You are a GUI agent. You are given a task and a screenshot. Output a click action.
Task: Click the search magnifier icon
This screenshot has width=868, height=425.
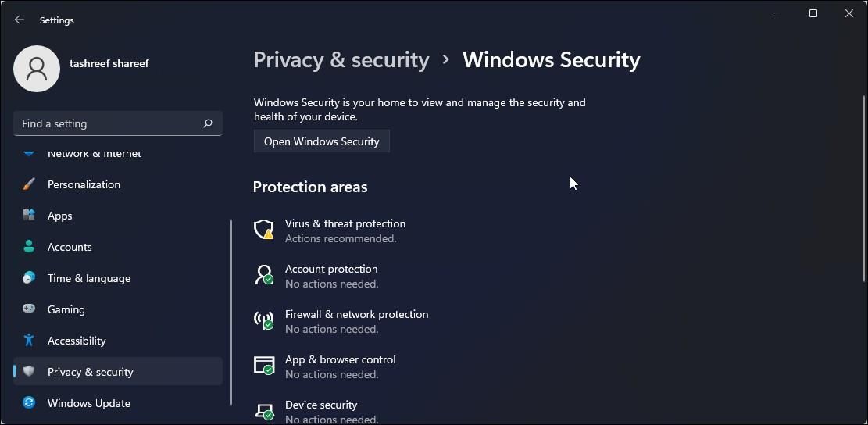point(208,123)
